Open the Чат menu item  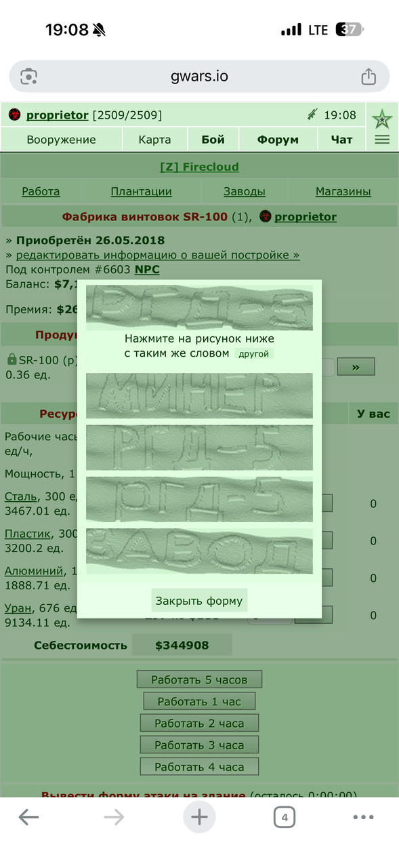point(341,140)
